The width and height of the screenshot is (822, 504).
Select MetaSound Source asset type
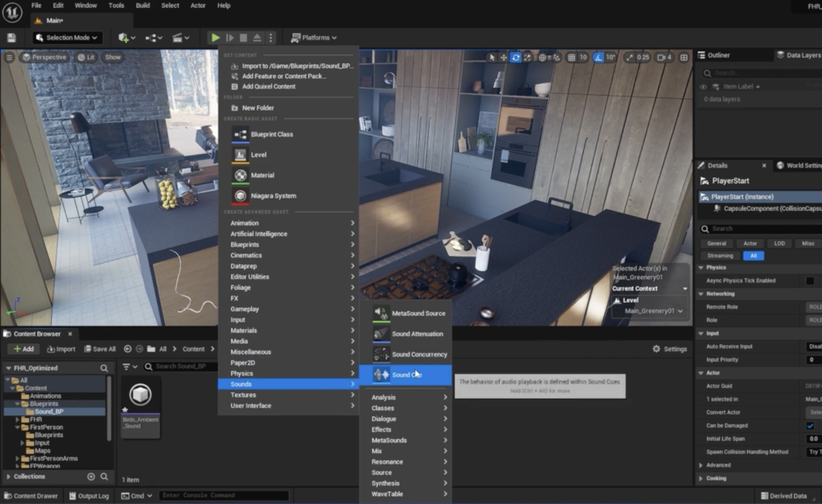pyautogui.click(x=405, y=313)
